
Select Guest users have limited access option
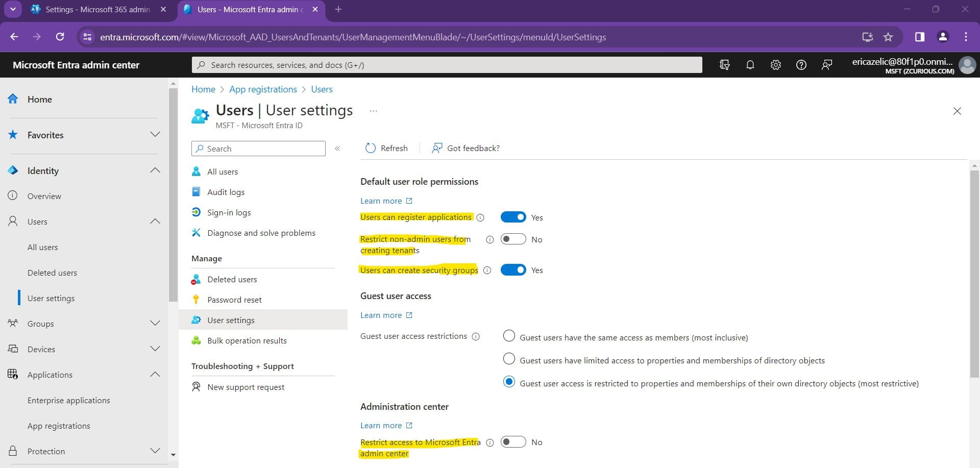pos(509,359)
